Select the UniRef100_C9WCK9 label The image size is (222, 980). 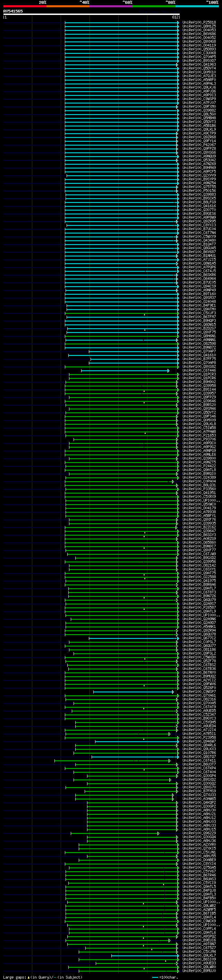199,921
